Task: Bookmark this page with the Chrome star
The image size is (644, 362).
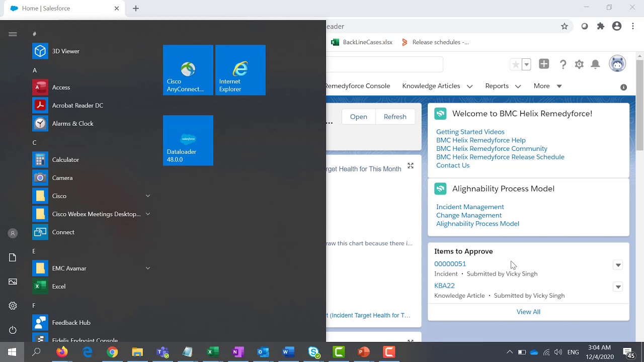Action: (565, 26)
